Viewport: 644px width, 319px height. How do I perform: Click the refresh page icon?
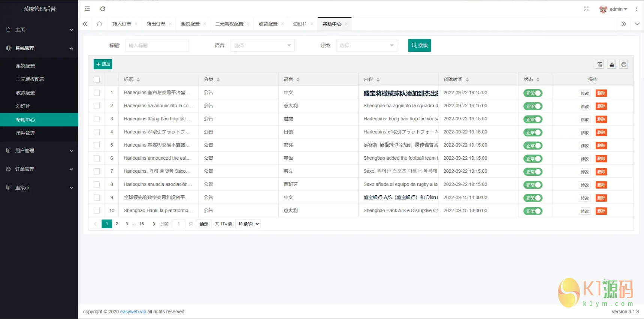(x=103, y=9)
